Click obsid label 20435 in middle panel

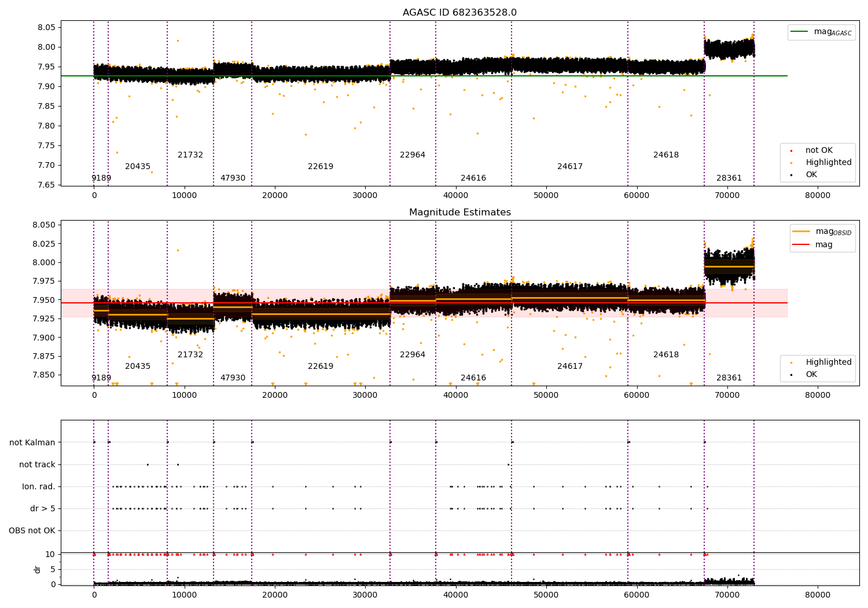click(x=138, y=367)
